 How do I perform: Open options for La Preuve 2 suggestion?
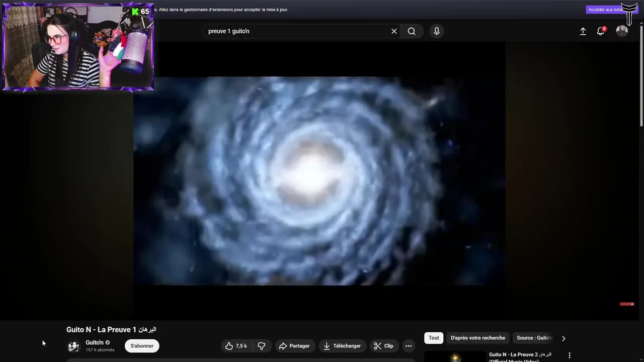pos(570,355)
